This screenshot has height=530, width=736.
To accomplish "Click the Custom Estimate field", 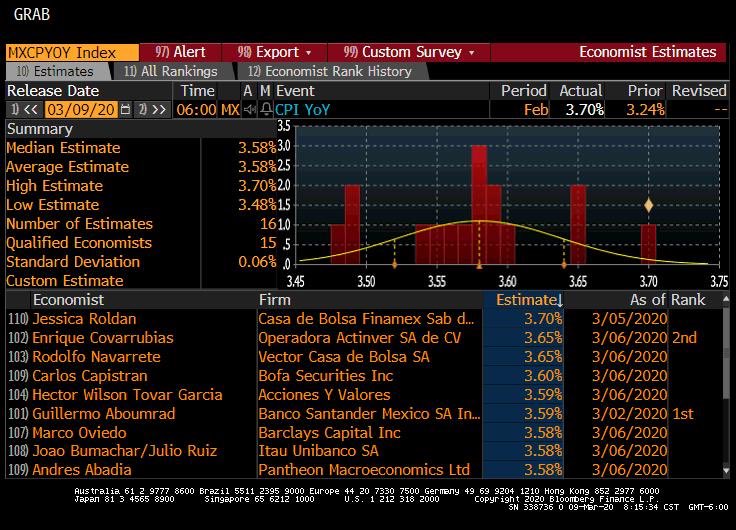I will (x=238, y=281).
